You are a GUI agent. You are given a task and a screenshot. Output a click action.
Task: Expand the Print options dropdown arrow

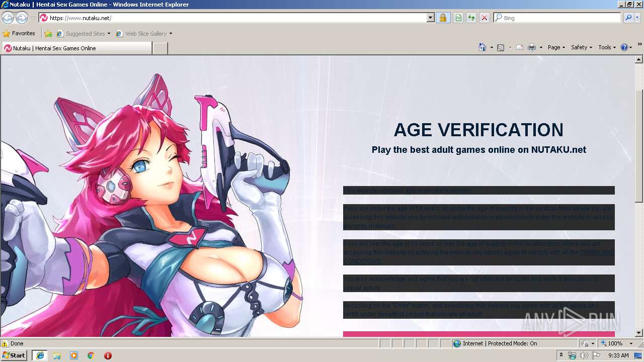click(541, 47)
